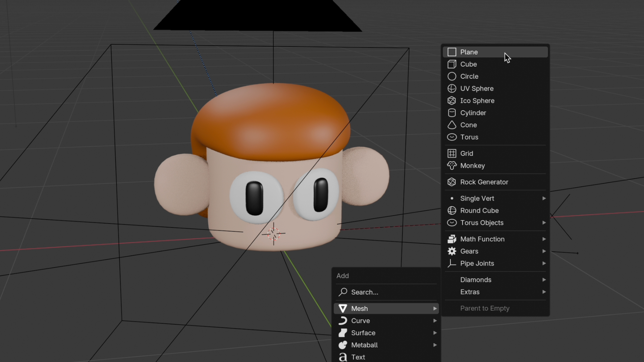Add a Cone mesh
Image resolution: width=644 pixels, height=362 pixels.
pos(495,125)
